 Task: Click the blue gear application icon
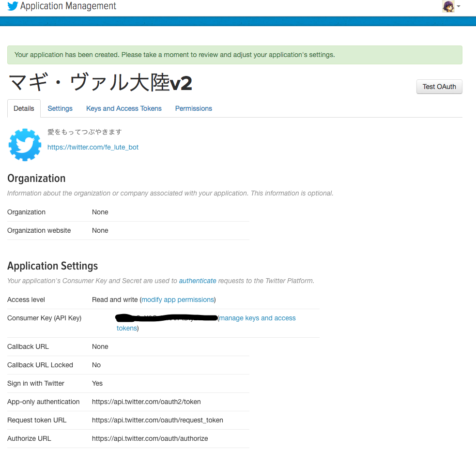[x=25, y=145]
